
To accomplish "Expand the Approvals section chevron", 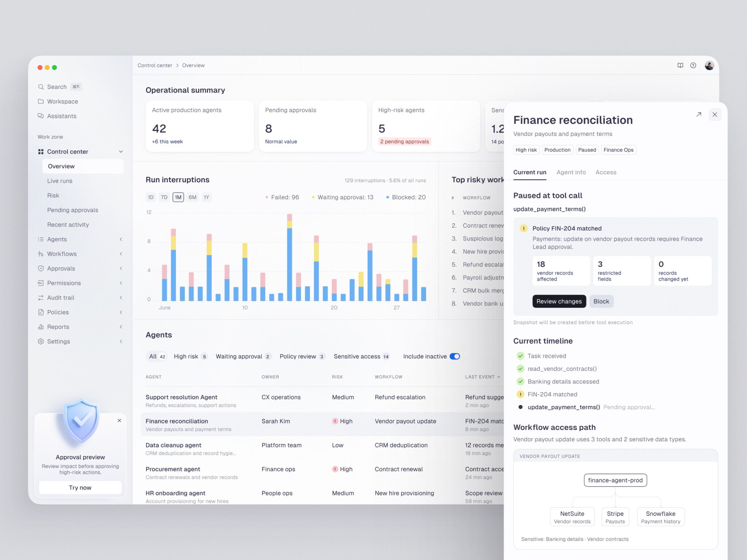I will (x=121, y=268).
